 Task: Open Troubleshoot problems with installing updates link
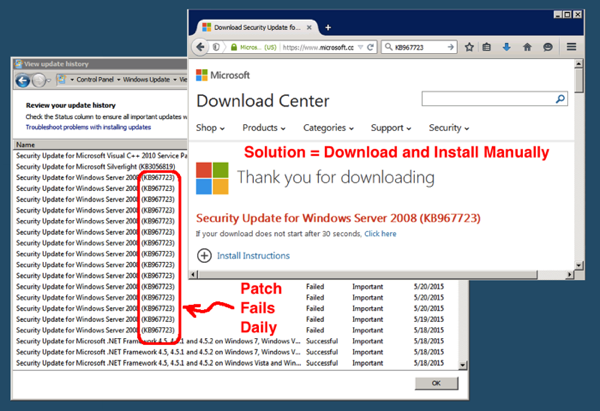(x=88, y=127)
